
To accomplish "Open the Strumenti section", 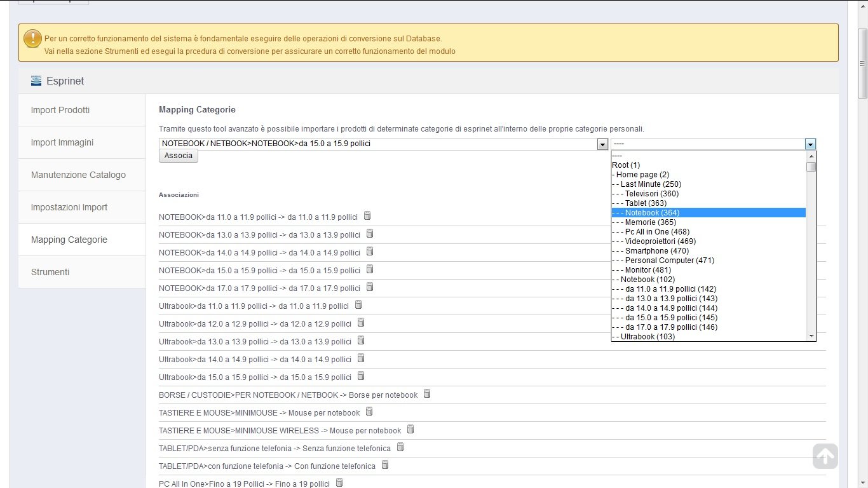I will point(82,272).
